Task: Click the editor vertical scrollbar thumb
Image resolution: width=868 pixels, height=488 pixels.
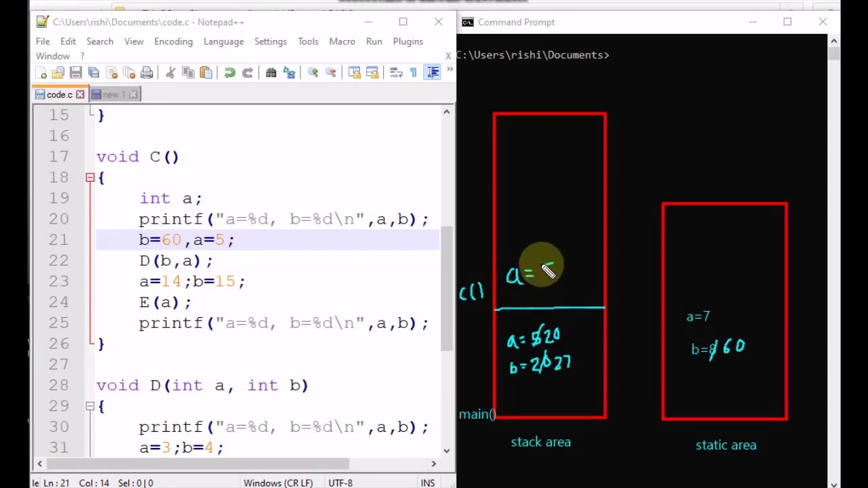Action: coord(446,290)
